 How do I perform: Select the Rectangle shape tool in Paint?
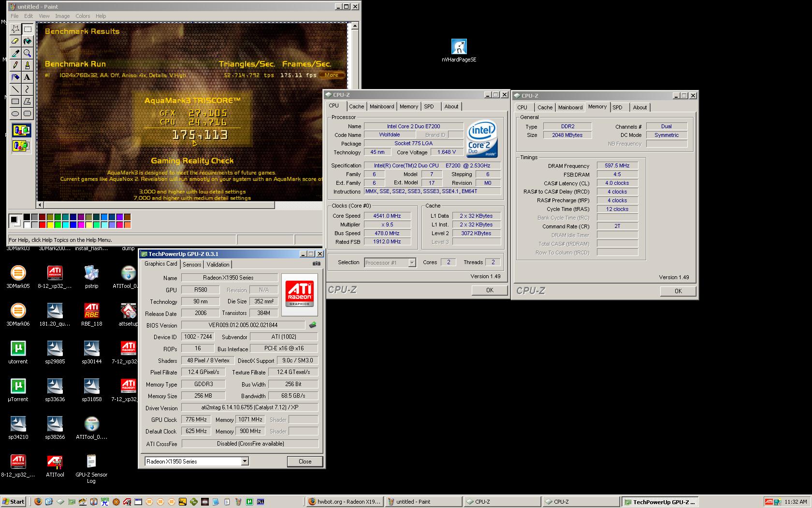(15, 101)
